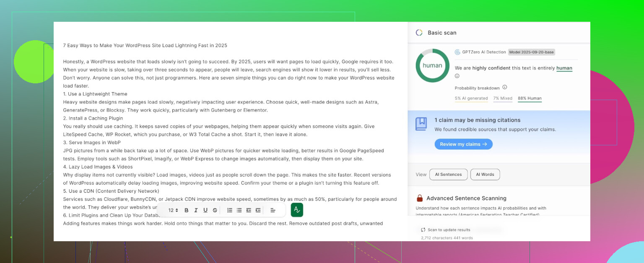Click the human donut chart
The height and width of the screenshot is (263, 644).
click(x=432, y=66)
